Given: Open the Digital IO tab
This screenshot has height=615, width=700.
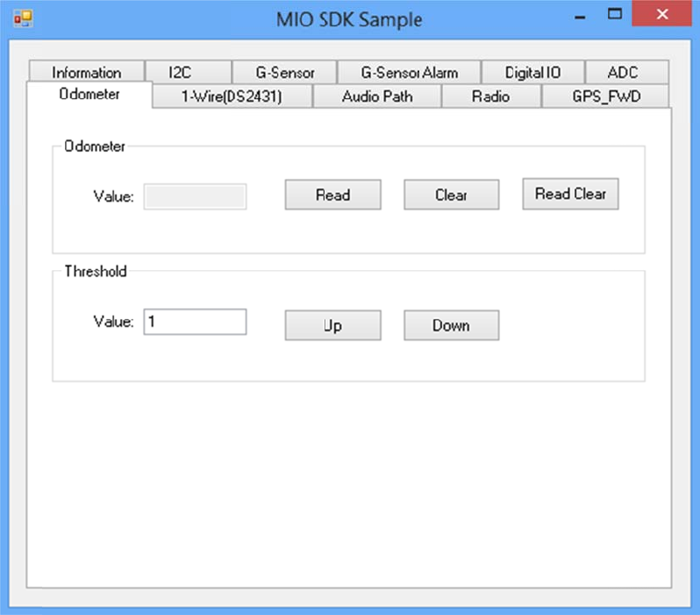Looking at the screenshot, I should pos(533,72).
